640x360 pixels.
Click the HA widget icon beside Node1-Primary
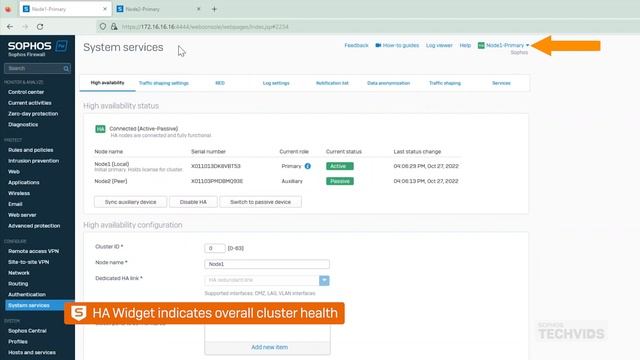[x=481, y=45]
